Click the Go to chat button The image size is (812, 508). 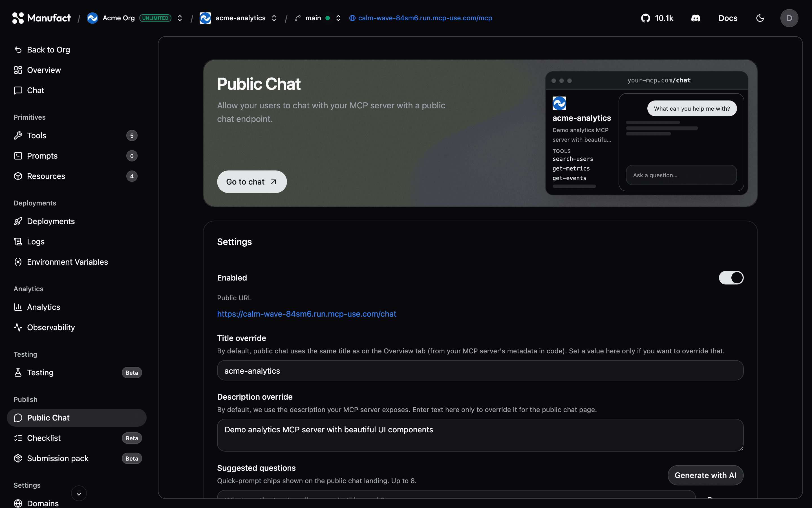(252, 182)
